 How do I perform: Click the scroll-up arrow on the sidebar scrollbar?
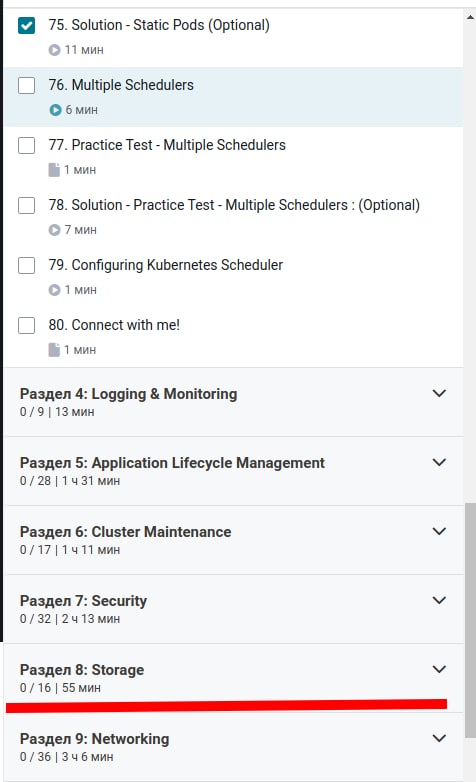click(470, 17)
